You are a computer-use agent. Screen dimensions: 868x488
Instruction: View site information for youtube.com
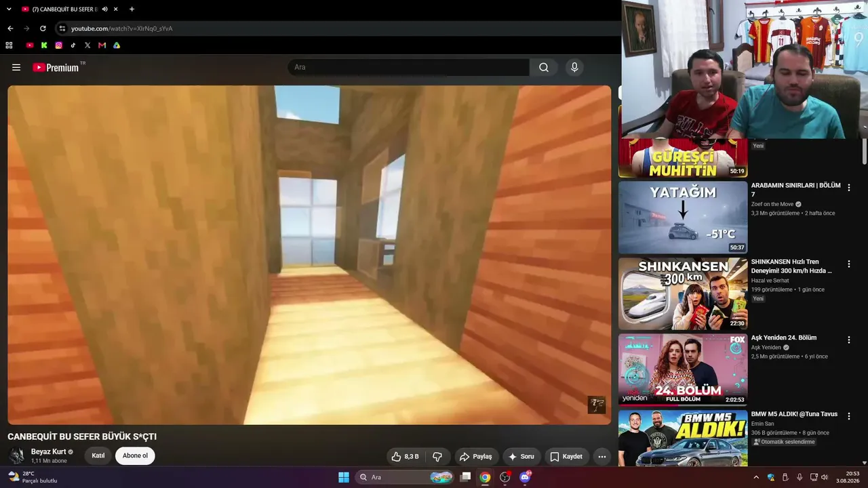click(62, 28)
